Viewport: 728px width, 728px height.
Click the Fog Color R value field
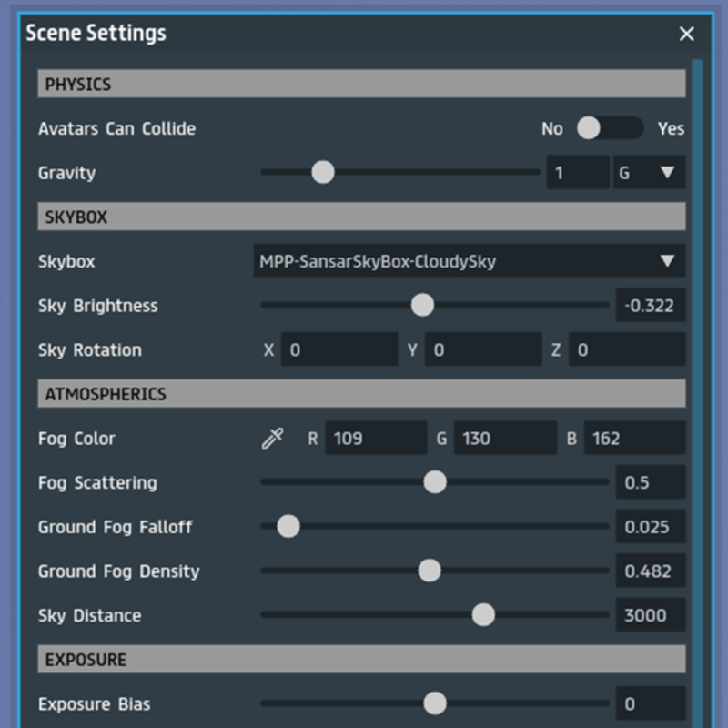(375, 439)
